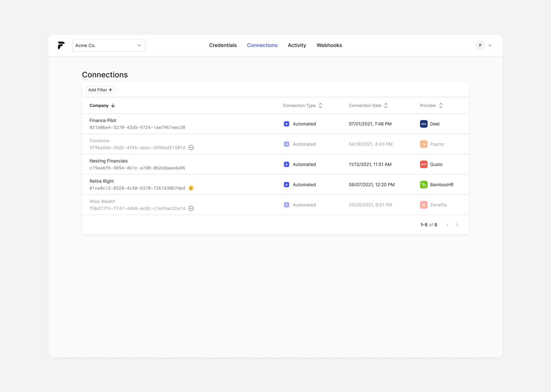551x392 pixels.
Task: Sort by Company column header
Action: (99, 105)
